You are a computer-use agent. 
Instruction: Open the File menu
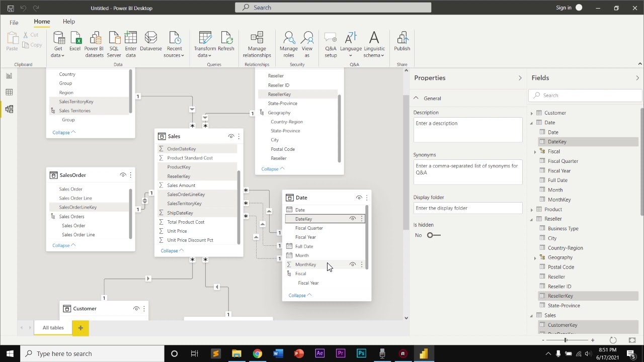[x=14, y=23]
